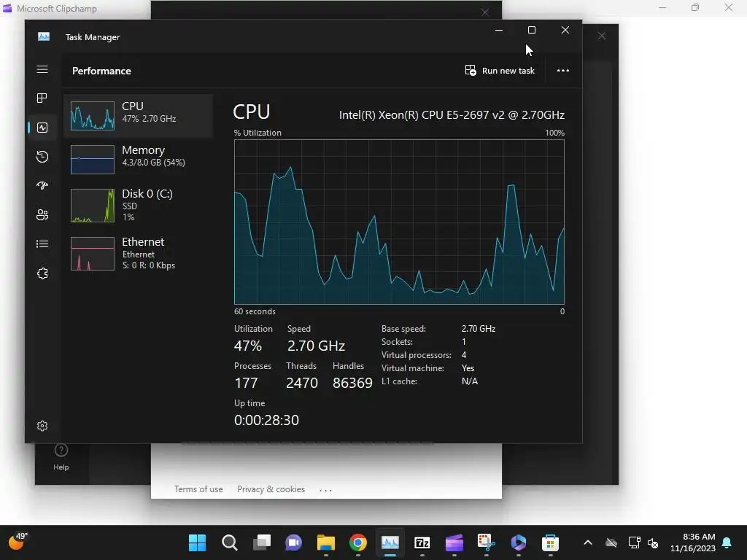Open the weather widget showing 49°
The width and height of the screenshot is (747, 560).
[18, 542]
